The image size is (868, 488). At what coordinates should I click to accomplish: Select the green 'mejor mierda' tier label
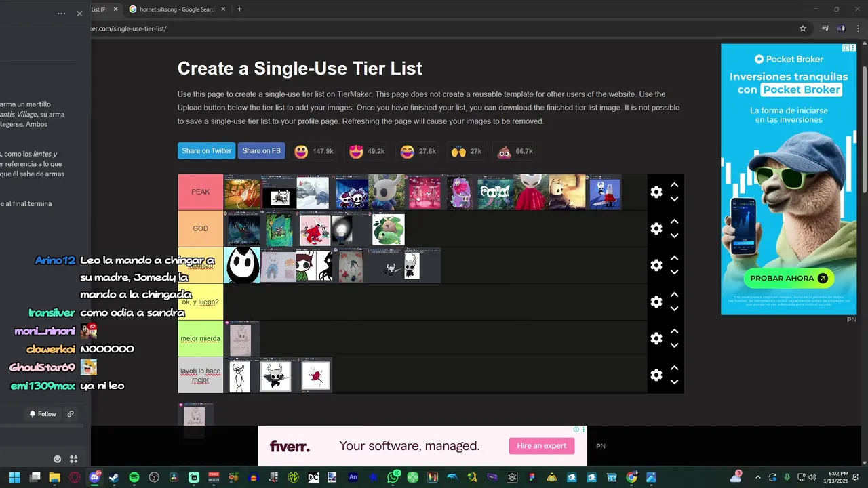tap(201, 338)
